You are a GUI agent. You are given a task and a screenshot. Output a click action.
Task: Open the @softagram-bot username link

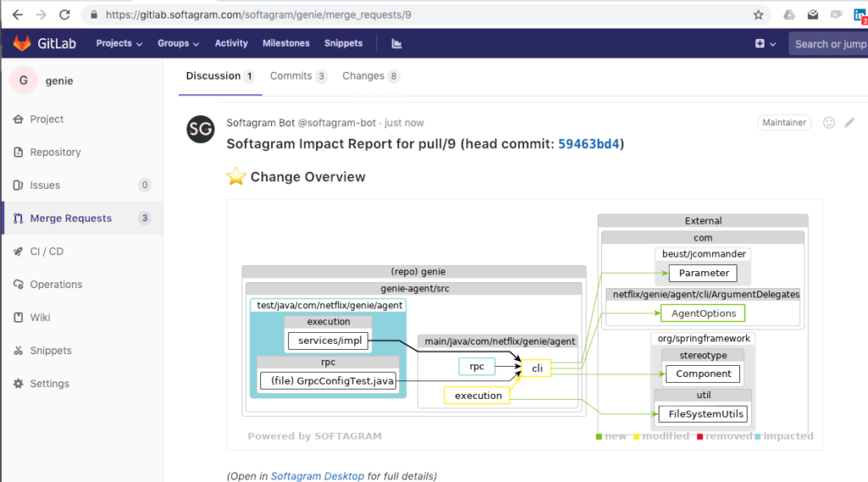337,123
